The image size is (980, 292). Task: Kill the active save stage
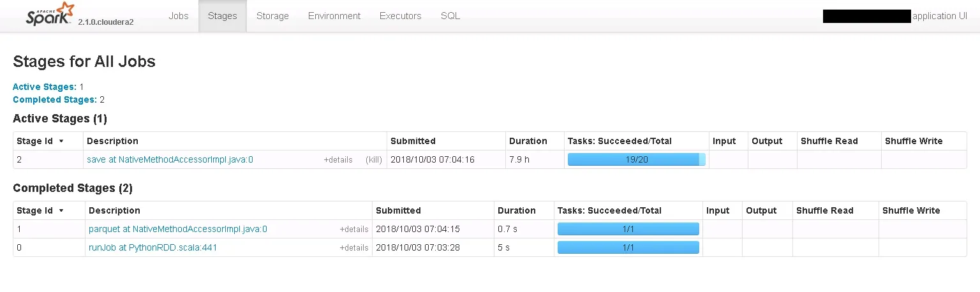pos(374,160)
